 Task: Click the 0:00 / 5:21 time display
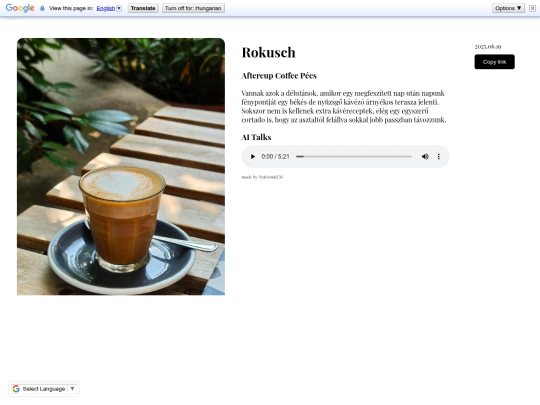tap(275, 157)
